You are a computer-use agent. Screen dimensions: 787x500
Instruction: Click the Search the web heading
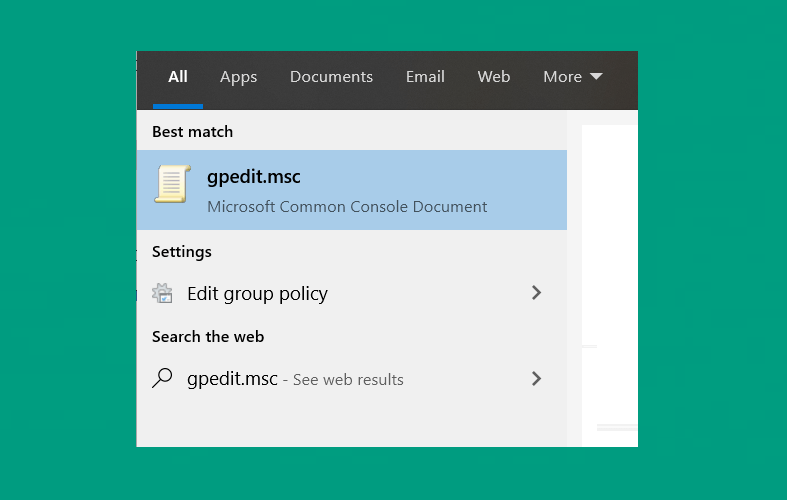(x=208, y=336)
